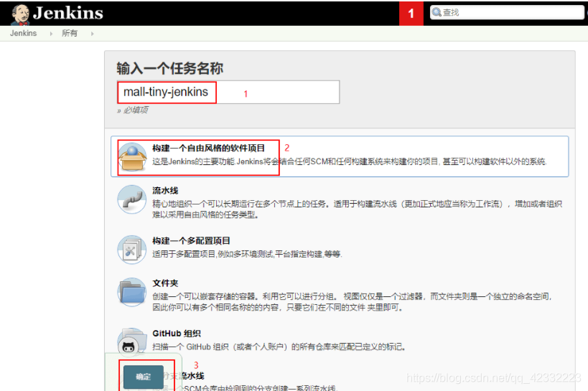Click the Jenkins butler logo icon
Screen dimensions: 588x391
point(20,14)
